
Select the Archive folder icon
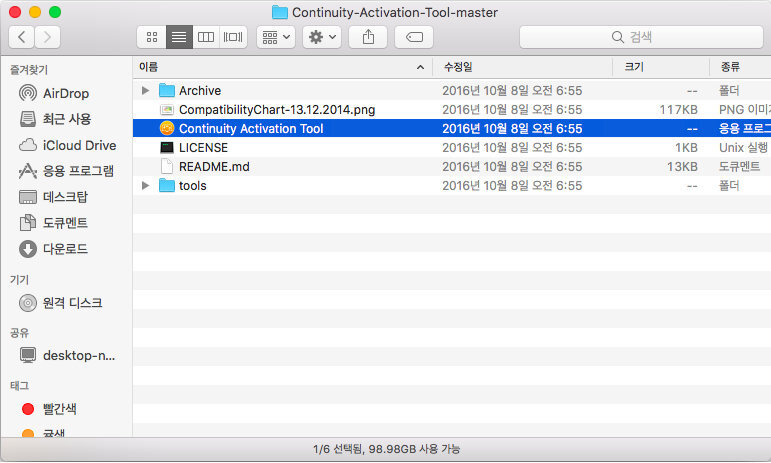tap(167, 90)
